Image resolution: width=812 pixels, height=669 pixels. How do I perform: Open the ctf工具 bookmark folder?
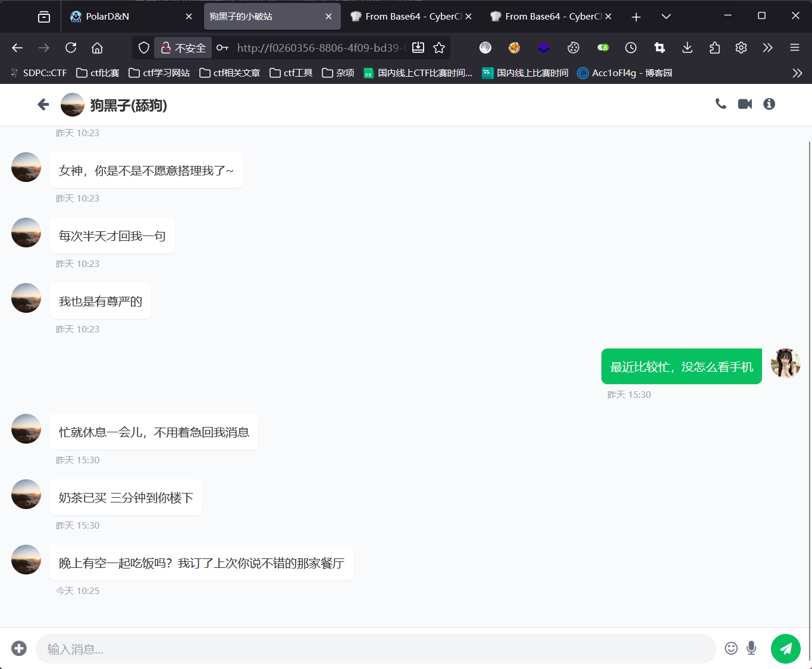pyautogui.click(x=291, y=73)
